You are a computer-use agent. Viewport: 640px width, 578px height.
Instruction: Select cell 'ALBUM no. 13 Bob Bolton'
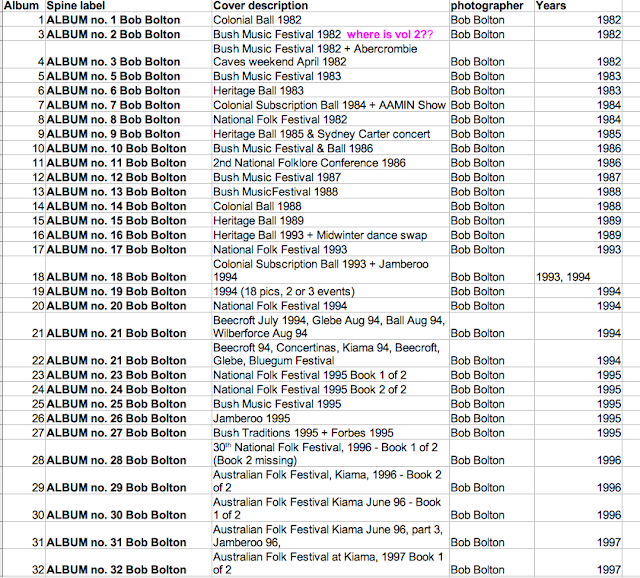click(128, 191)
